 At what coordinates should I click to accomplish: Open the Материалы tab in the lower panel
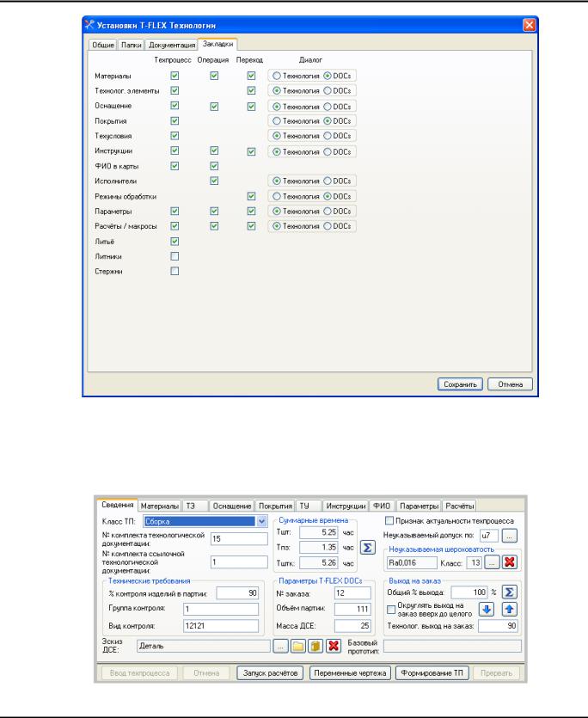(159, 506)
